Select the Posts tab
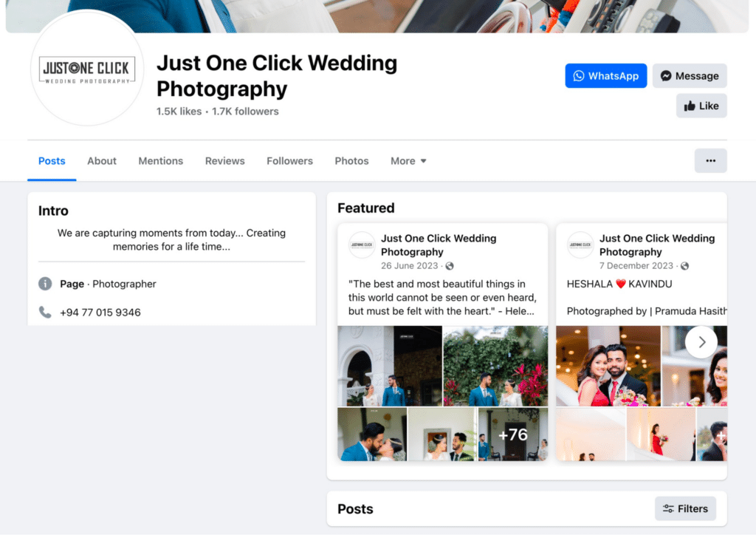Viewport: 756px width, 535px height. click(x=52, y=160)
